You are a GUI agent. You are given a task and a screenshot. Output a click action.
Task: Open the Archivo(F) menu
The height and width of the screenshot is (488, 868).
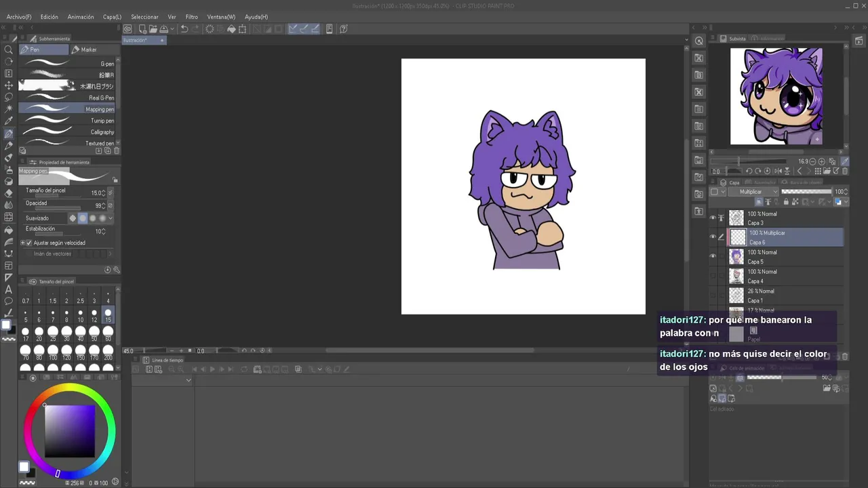(x=19, y=17)
